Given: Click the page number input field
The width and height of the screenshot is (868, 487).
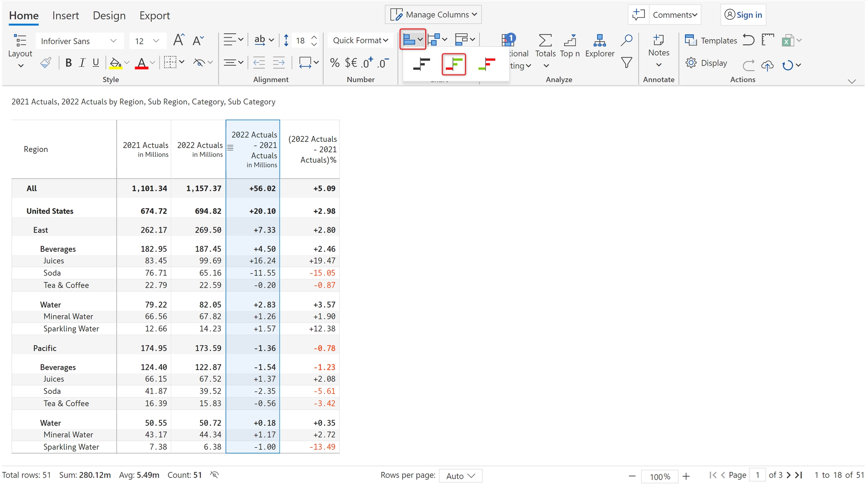Looking at the screenshot, I should coord(757,475).
